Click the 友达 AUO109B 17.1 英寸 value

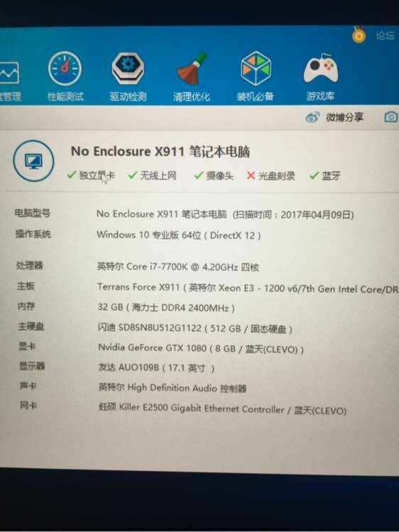(x=156, y=367)
